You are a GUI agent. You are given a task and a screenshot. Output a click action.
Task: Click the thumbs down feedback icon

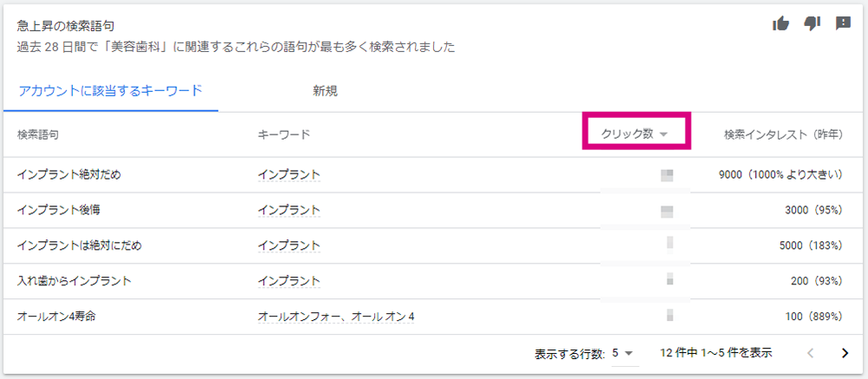point(812,23)
